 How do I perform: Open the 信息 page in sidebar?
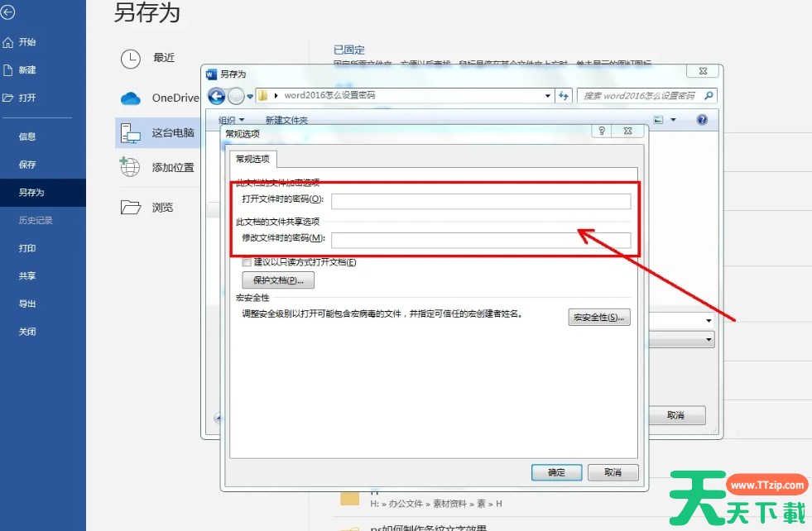point(27,136)
